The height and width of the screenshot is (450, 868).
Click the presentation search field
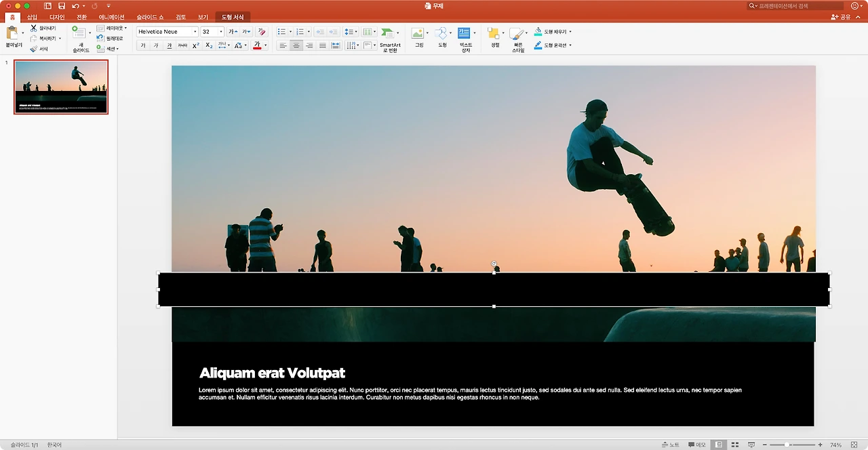pos(795,5)
